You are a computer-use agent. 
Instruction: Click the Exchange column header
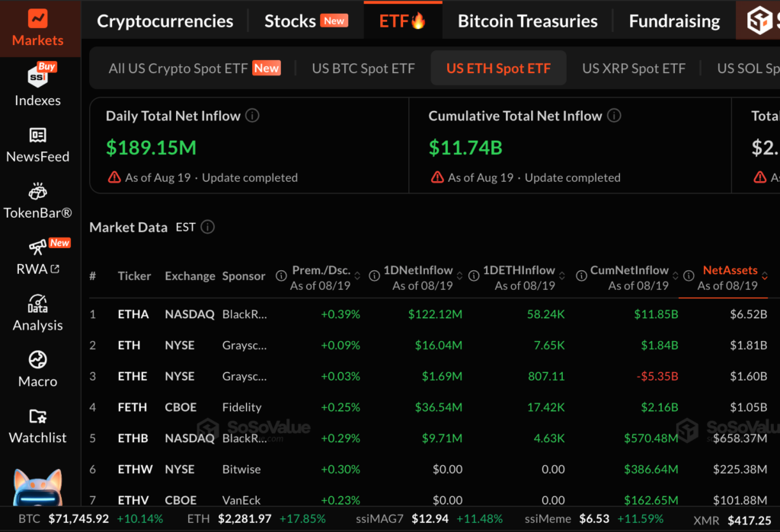point(190,276)
